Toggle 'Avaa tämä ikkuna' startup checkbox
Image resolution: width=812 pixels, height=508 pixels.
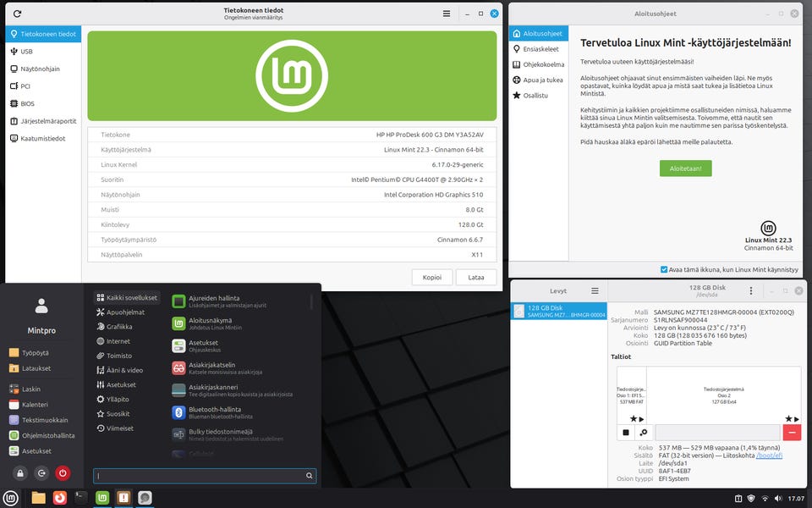point(664,269)
